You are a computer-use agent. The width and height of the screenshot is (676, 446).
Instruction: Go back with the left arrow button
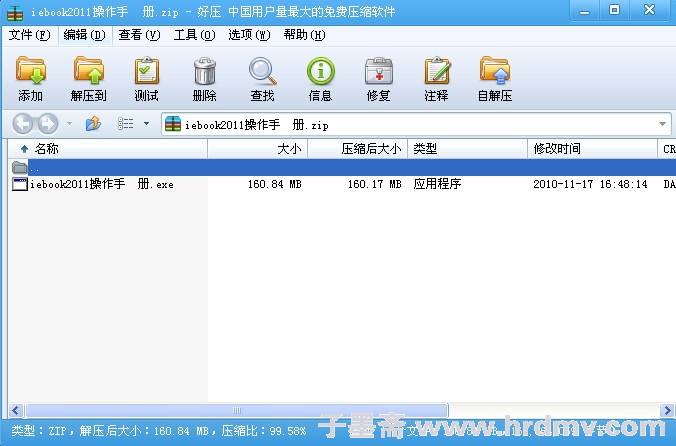click(x=22, y=124)
